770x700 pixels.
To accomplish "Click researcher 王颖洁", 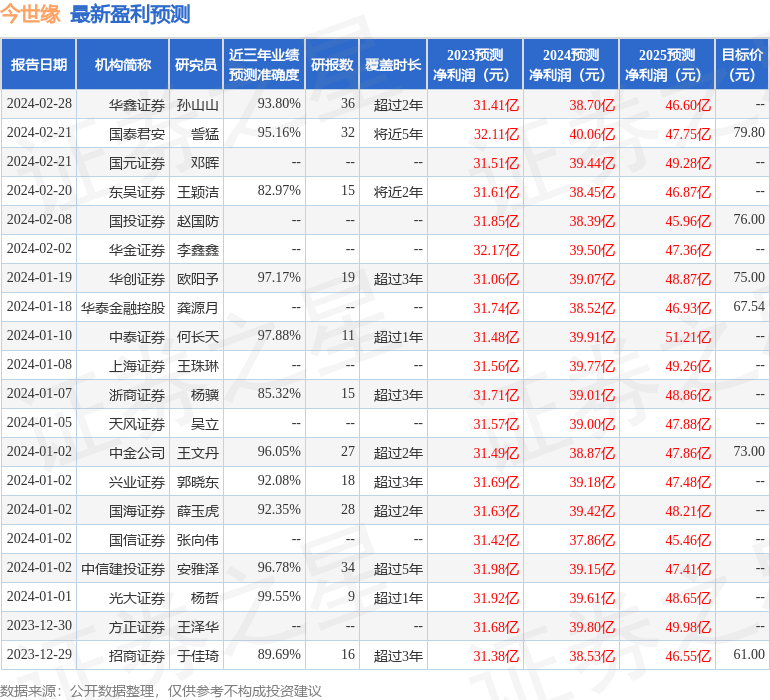I will click(198, 192).
